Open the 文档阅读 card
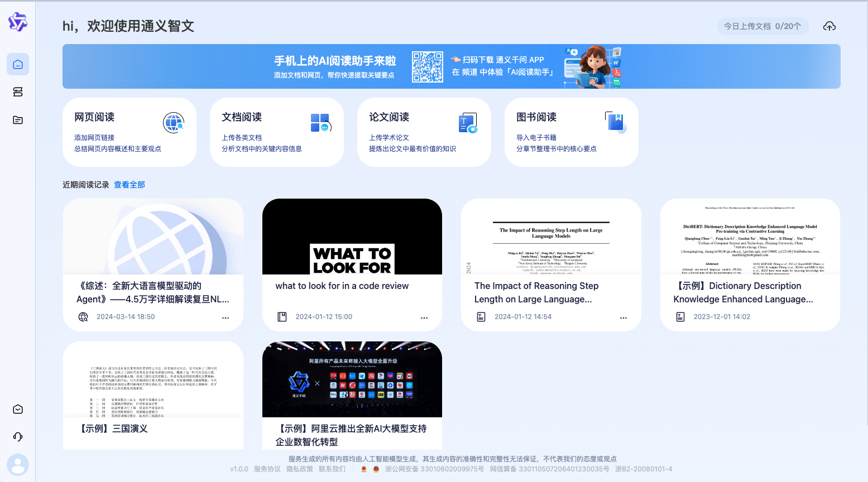This screenshot has width=868, height=482. (x=277, y=132)
